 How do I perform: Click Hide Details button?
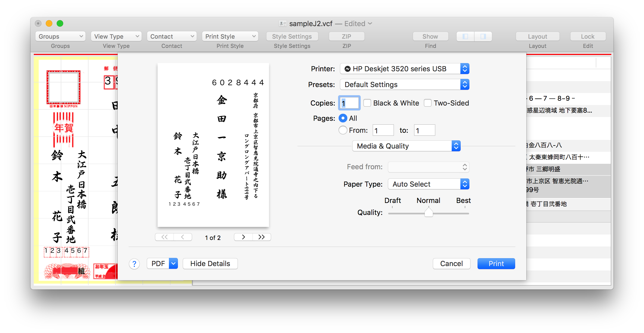tap(210, 264)
